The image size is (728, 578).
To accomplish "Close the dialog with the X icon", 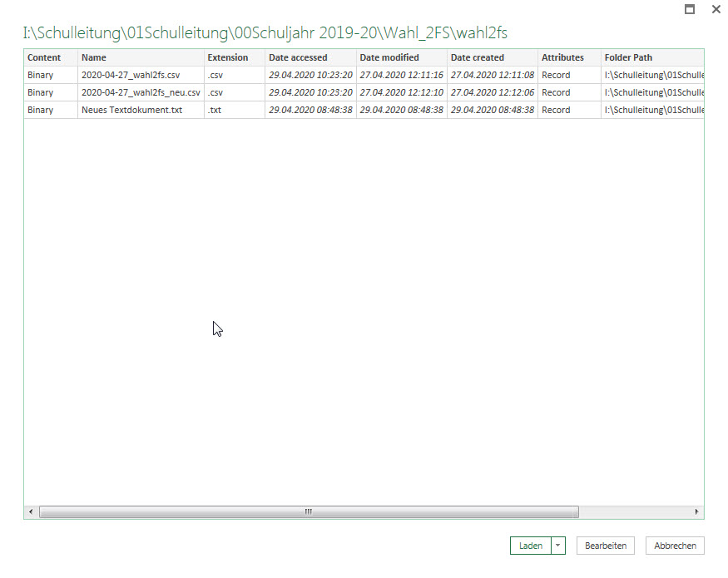I will coord(716,10).
